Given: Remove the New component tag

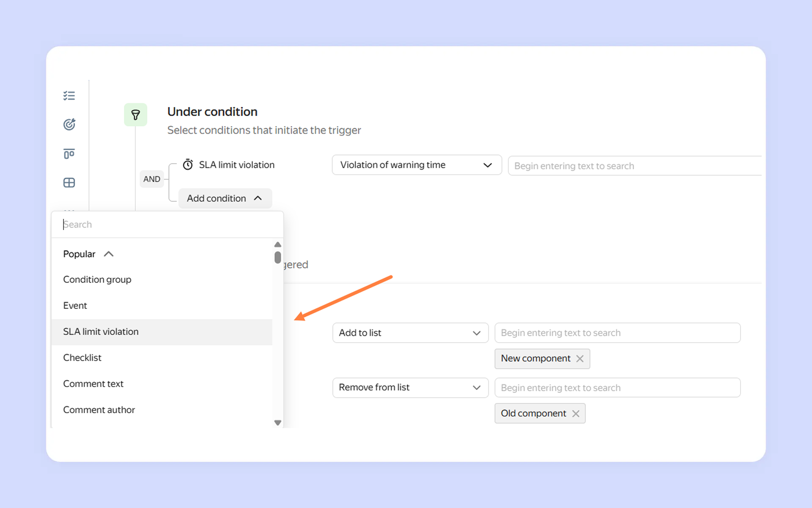Looking at the screenshot, I should point(580,359).
